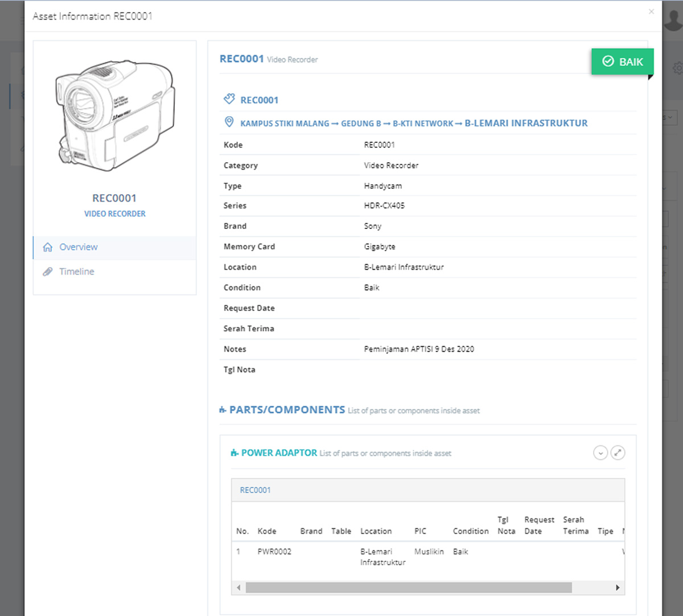This screenshot has width=683, height=616.
Task: Click the GEDUNG B breadcrumb link
Action: point(361,124)
